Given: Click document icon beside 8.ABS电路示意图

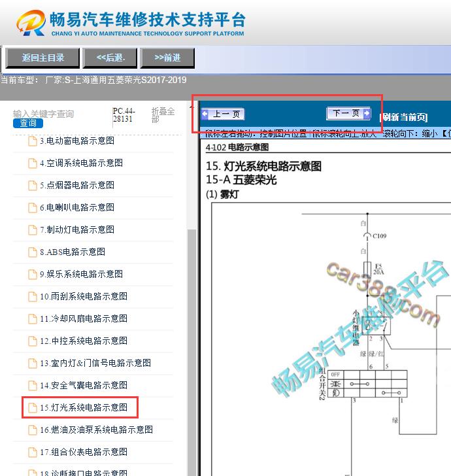Looking at the screenshot, I should 33,252.
